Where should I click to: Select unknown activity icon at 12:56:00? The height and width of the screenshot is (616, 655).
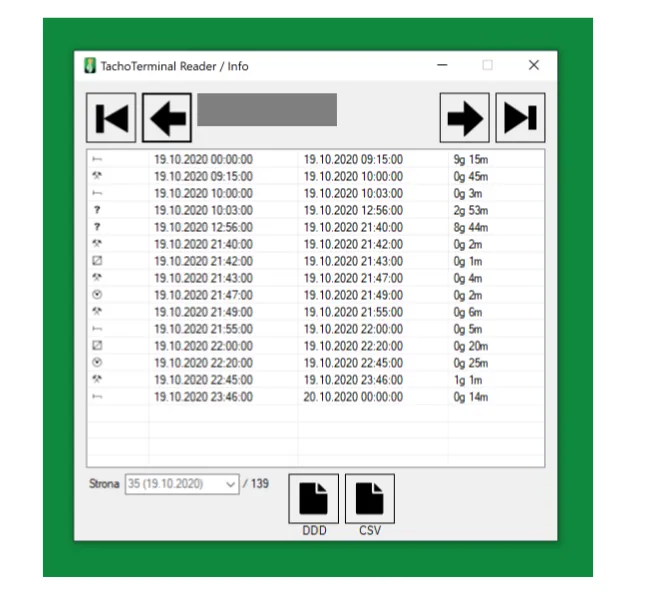(97, 227)
